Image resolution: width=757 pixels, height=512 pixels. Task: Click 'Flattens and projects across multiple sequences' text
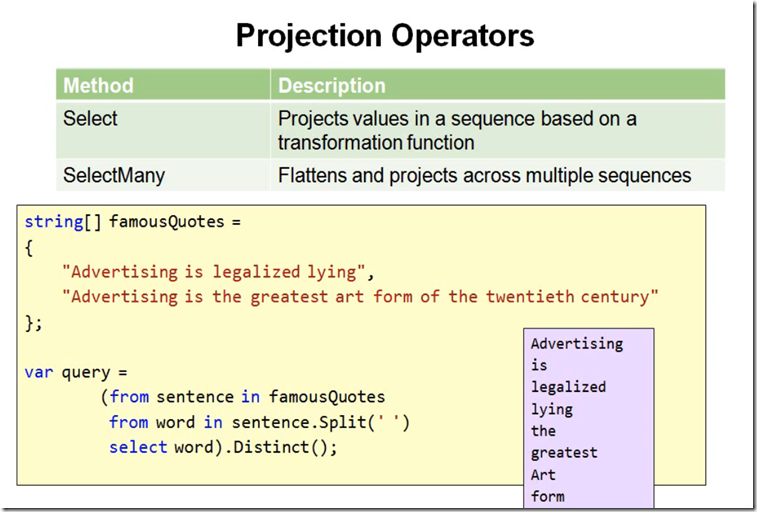click(484, 175)
